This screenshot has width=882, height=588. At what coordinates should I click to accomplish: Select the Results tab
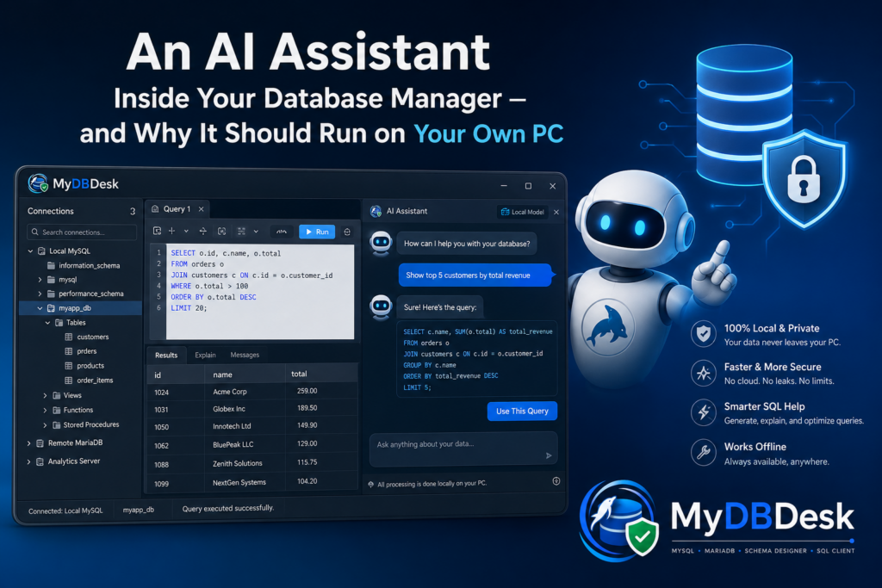click(x=166, y=356)
